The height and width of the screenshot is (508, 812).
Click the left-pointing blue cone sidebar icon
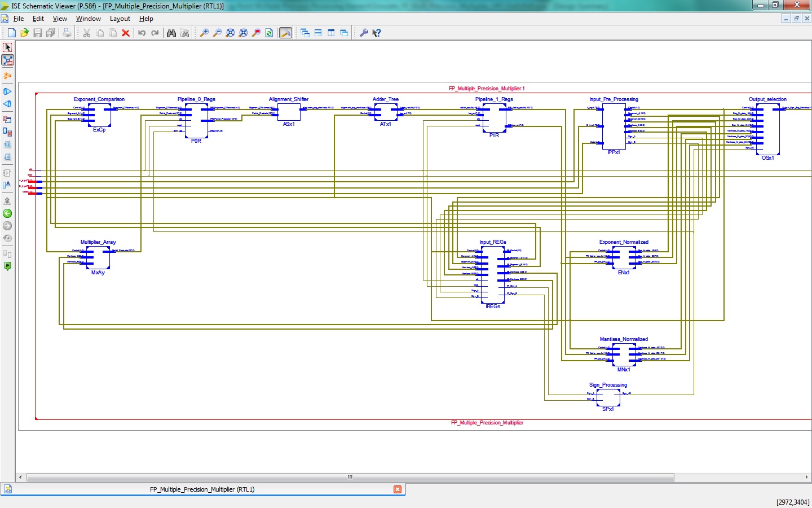tap(7, 104)
